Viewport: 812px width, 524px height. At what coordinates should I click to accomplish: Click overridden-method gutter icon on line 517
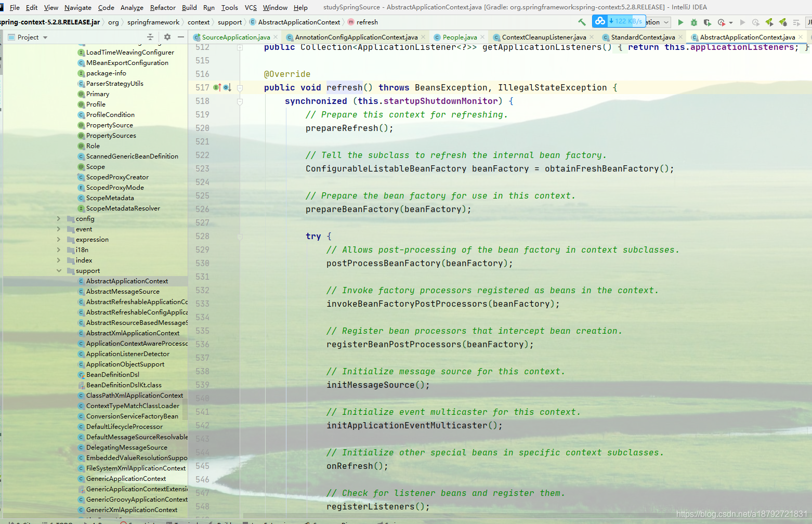pyautogui.click(x=227, y=87)
